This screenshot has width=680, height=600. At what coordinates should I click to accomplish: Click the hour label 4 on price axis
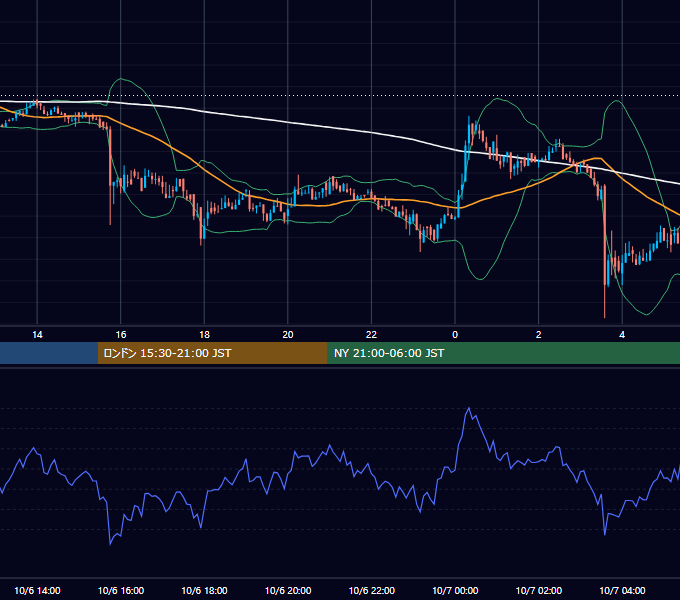622,335
